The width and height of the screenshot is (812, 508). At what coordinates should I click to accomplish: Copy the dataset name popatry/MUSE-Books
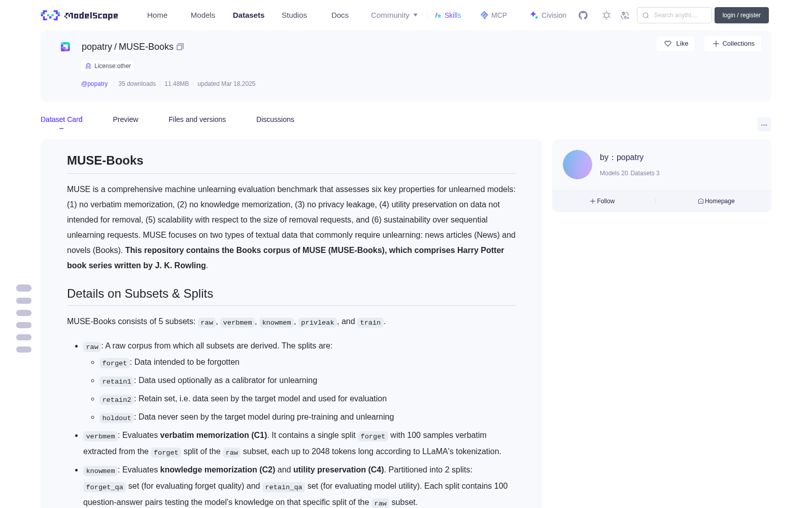(x=180, y=47)
